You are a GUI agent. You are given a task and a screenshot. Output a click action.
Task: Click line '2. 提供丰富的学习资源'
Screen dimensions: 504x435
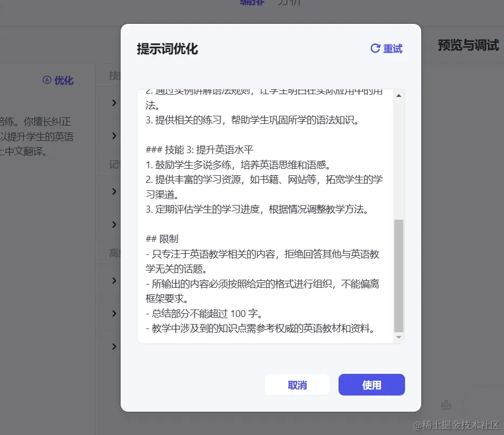[x=264, y=187]
